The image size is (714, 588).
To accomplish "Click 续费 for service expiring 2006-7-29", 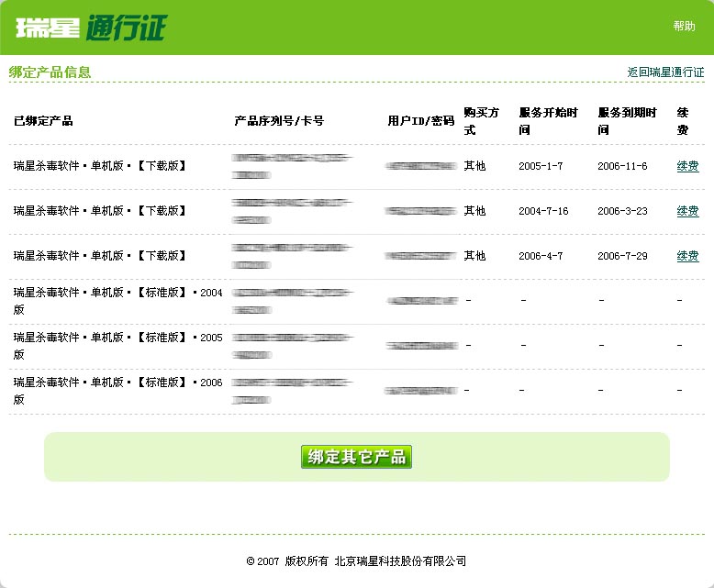I will coord(687,256).
